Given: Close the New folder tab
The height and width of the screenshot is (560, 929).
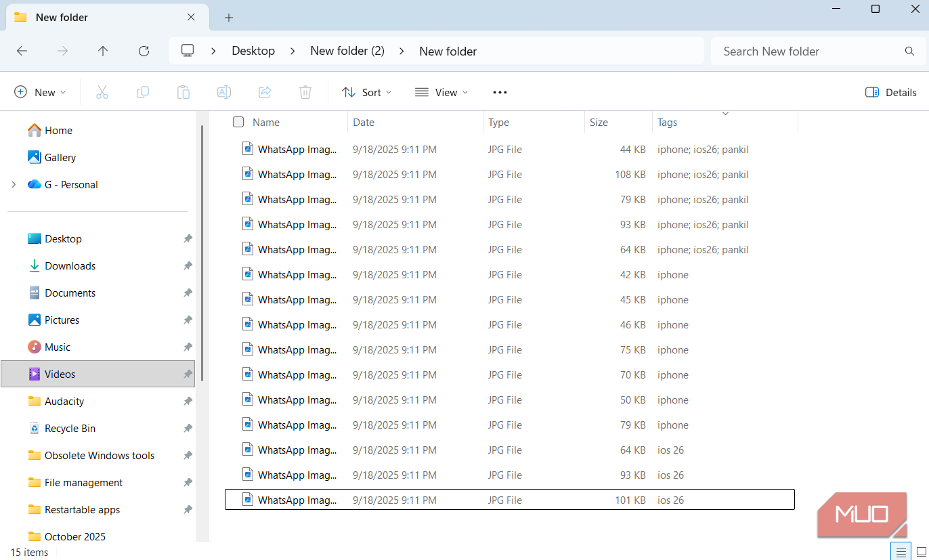Looking at the screenshot, I should coord(191,17).
